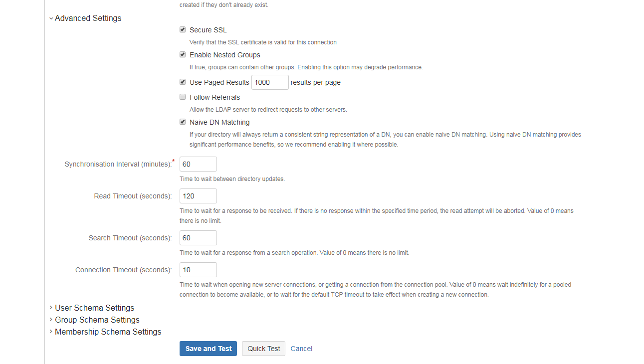
Task: Click the Cancel link
Action: point(301,349)
